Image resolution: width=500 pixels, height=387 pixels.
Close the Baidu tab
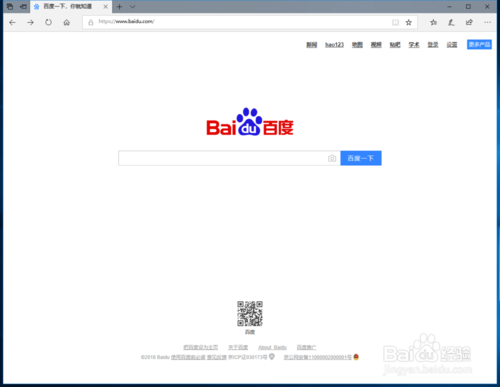pyautogui.click(x=105, y=7)
